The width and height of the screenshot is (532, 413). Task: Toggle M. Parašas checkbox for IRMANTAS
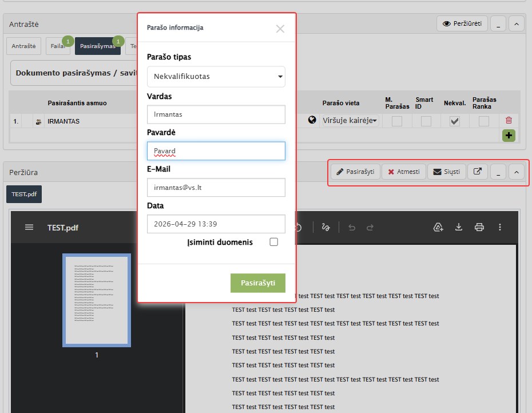[x=397, y=121]
